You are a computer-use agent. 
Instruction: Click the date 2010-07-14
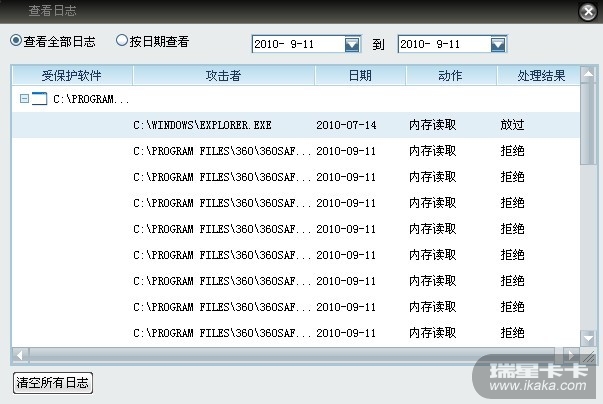point(346,125)
